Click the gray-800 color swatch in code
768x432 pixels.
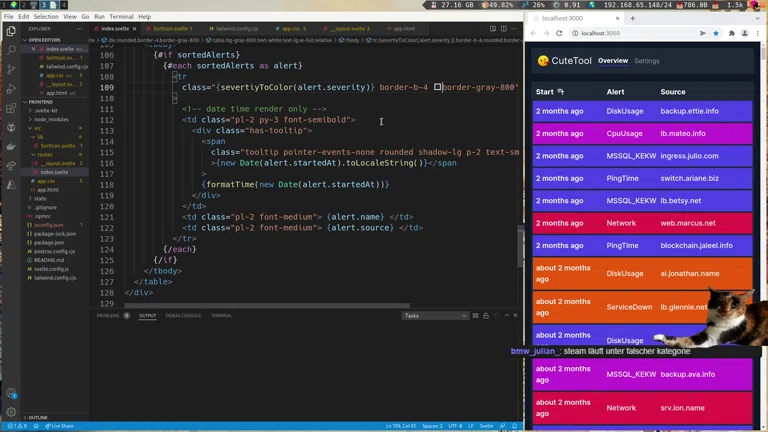(x=437, y=87)
